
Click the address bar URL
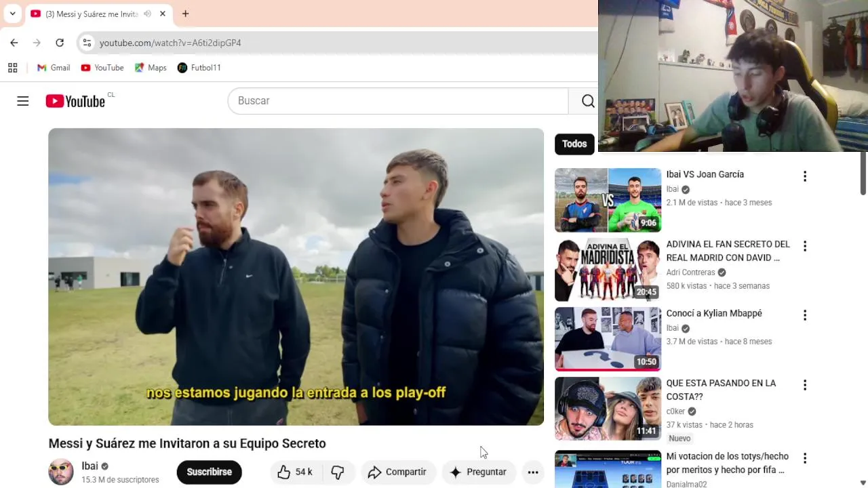pyautogui.click(x=170, y=43)
